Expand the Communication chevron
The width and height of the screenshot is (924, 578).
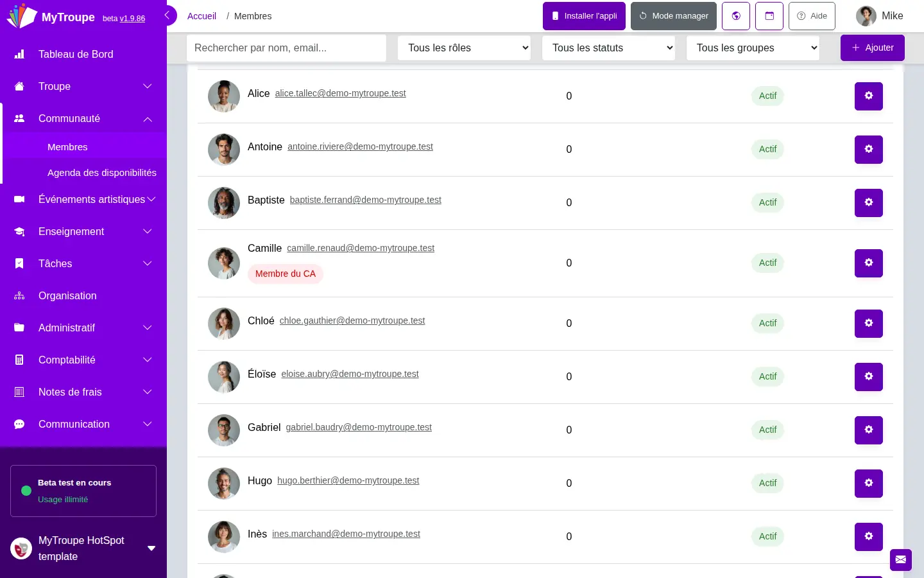(x=148, y=425)
